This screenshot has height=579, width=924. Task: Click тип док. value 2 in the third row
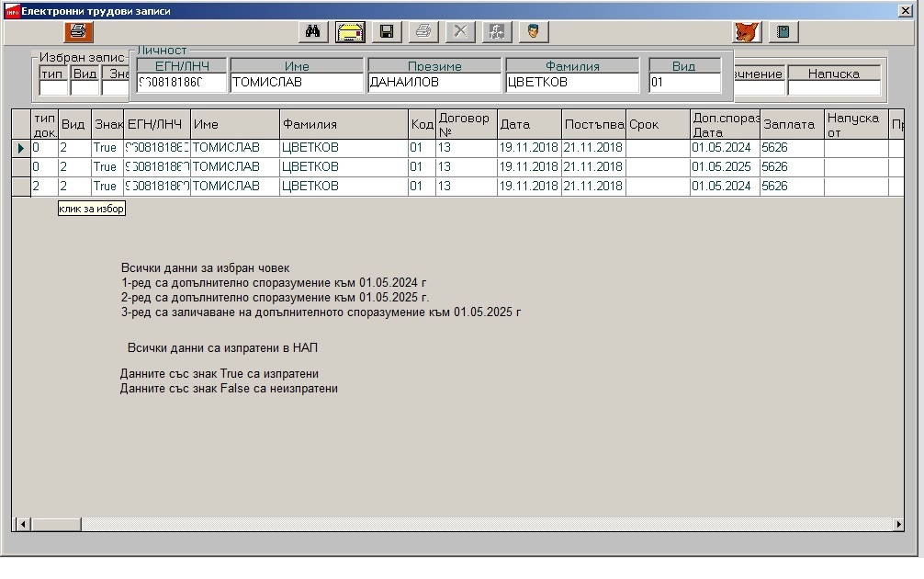pyautogui.click(x=44, y=187)
